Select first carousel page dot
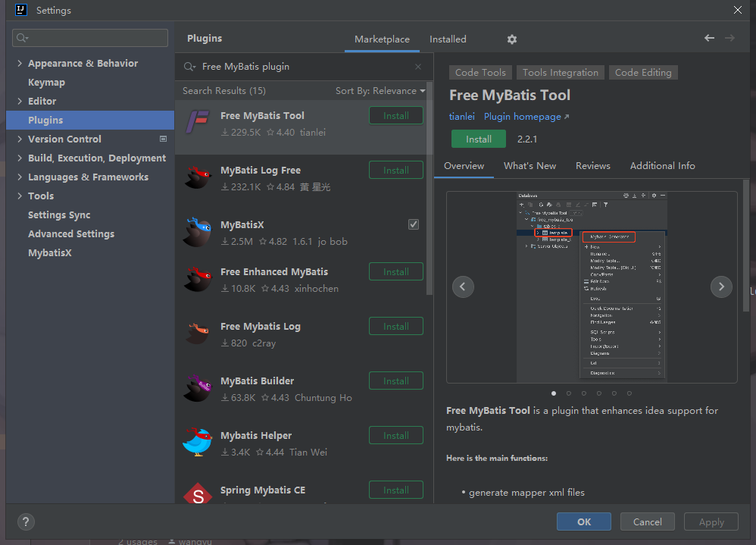Viewport: 756px width, 545px height. (x=554, y=393)
